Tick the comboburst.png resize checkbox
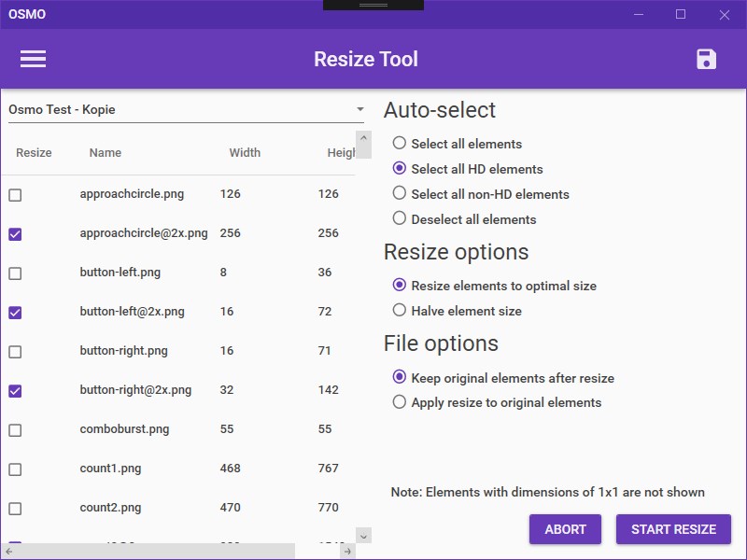The image size is (747, 560). pos(15,430)
